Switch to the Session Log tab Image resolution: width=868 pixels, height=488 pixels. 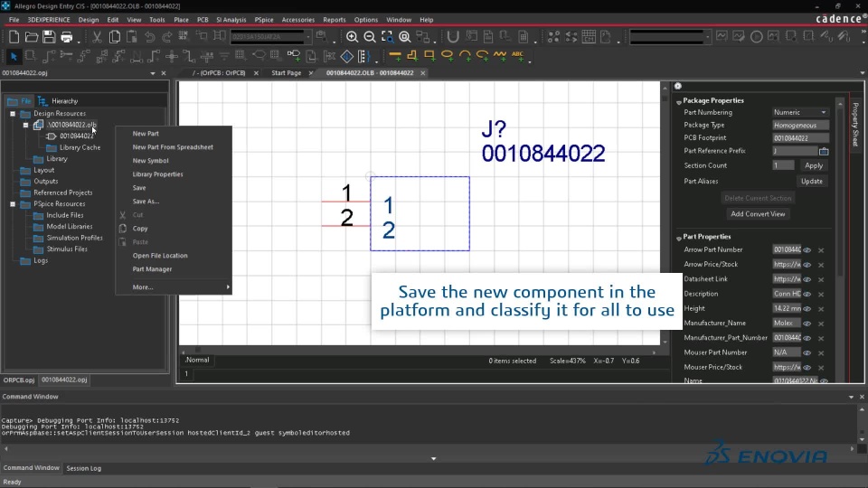[x=83, y=468]
